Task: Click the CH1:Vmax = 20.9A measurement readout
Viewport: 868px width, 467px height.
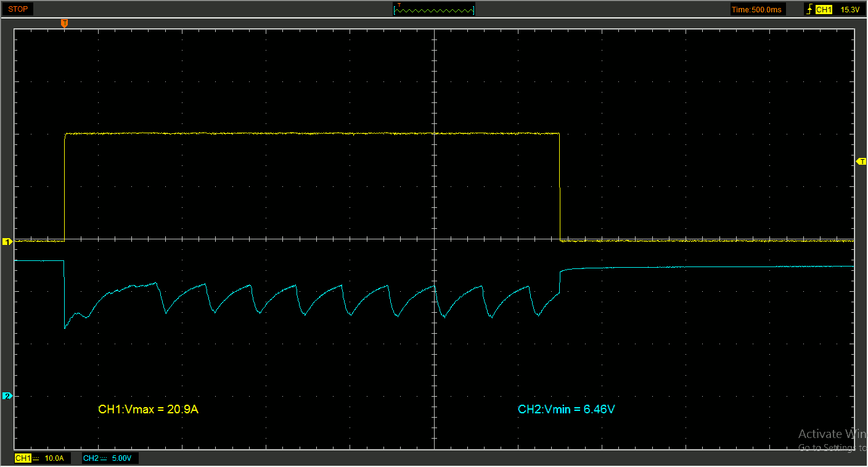Action: [x=148, y=409]
